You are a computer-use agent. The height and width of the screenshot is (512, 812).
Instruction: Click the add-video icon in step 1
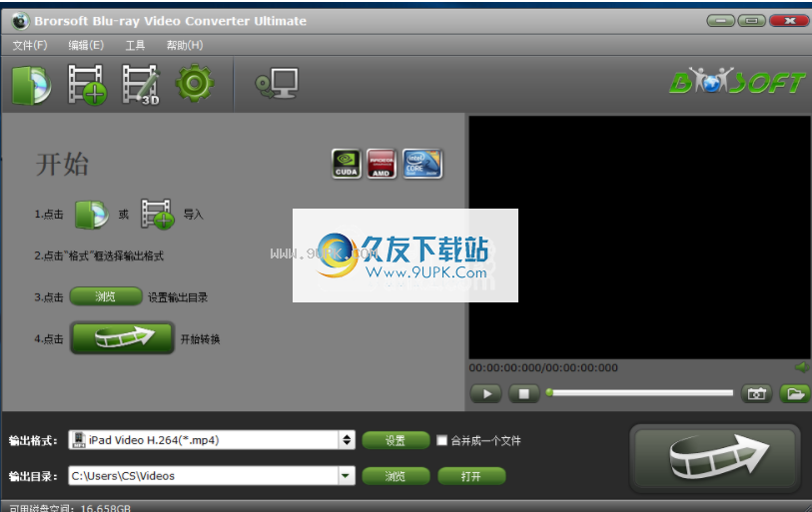157,214
